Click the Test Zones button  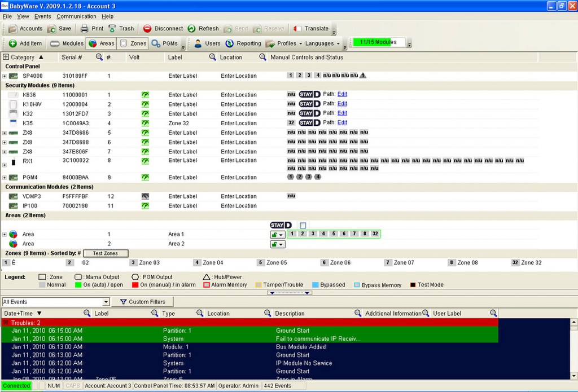coord(106,253)
